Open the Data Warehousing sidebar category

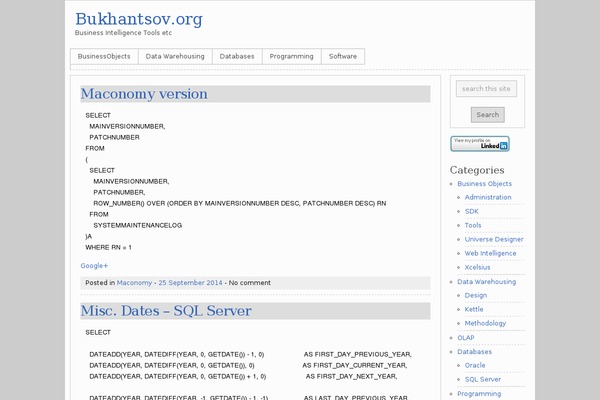[x=486, y=282]
